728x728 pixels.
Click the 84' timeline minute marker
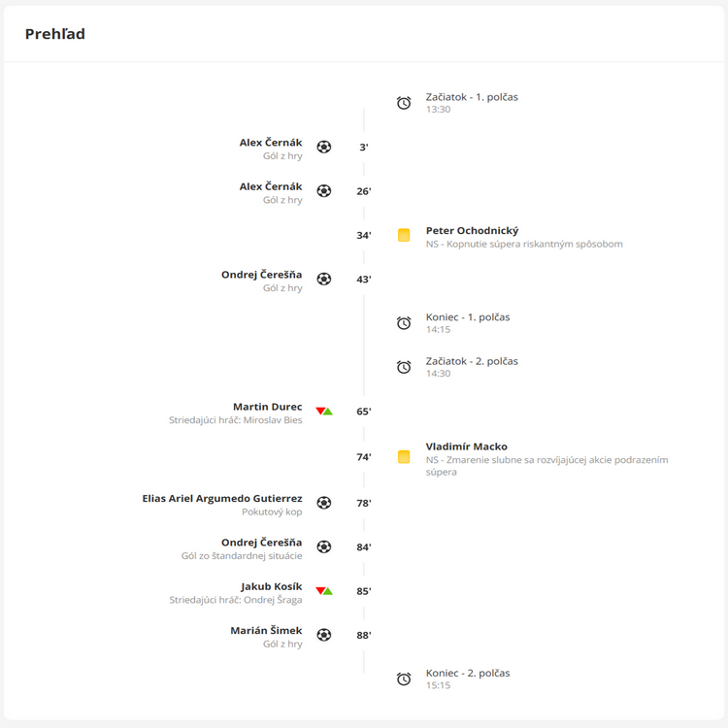click(x=364, y=547)
